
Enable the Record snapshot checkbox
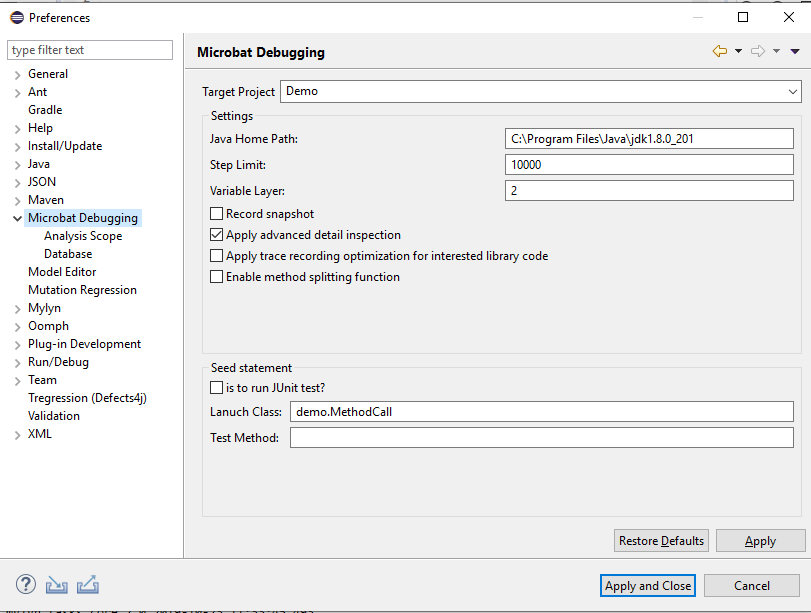click(216, 214)
